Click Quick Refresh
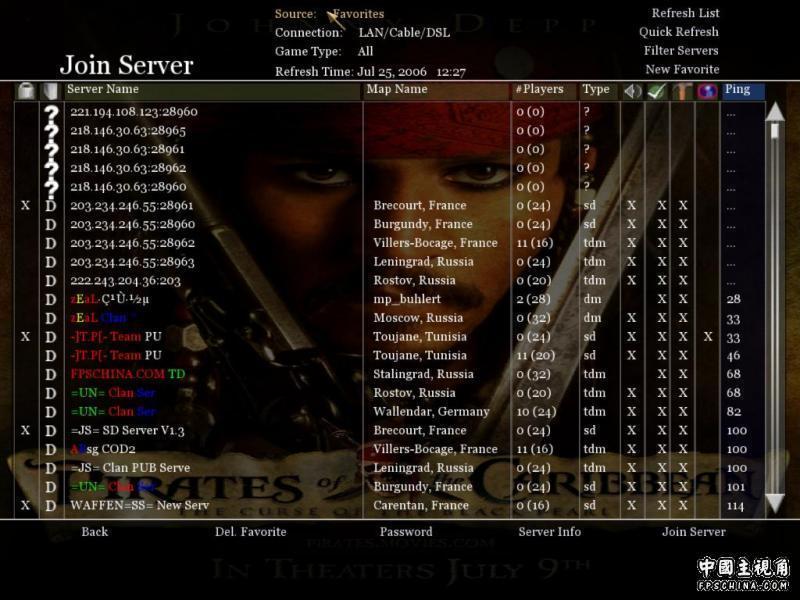The width and height of the screenshot is (800, 600). pyautogui.click(x=679, y=32)
